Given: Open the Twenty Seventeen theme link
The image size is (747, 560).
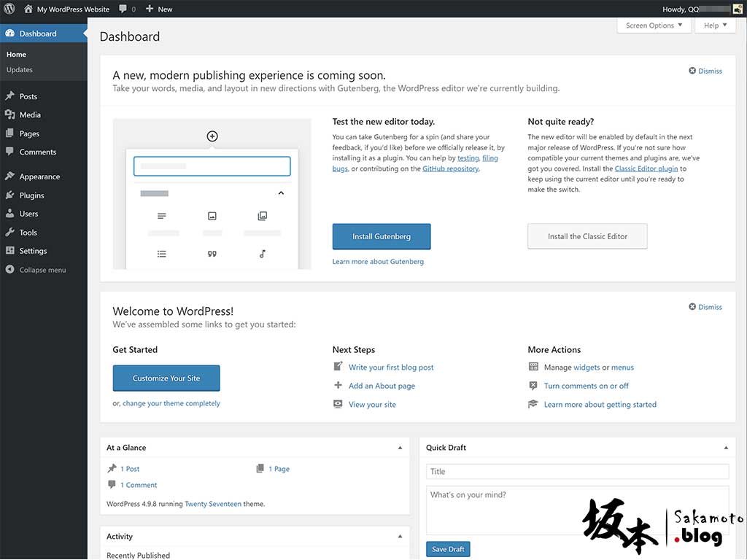Looking at the screenshot, I should pyautogui.click(x=213, y=504).
